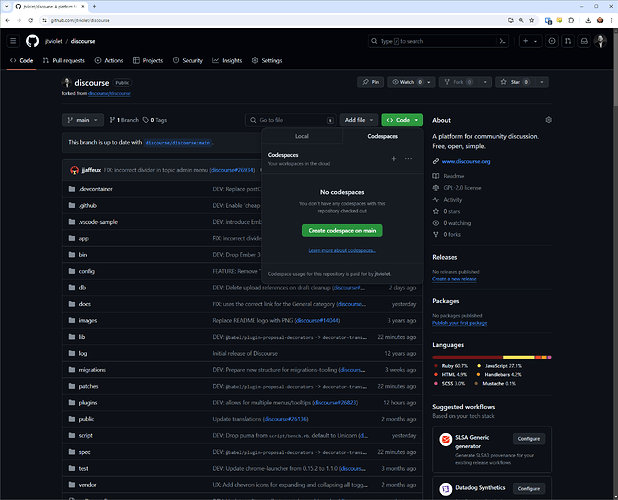Click the Activity link in About sidebar
This screenshot has width=618, height=500.
click(452, 200)
